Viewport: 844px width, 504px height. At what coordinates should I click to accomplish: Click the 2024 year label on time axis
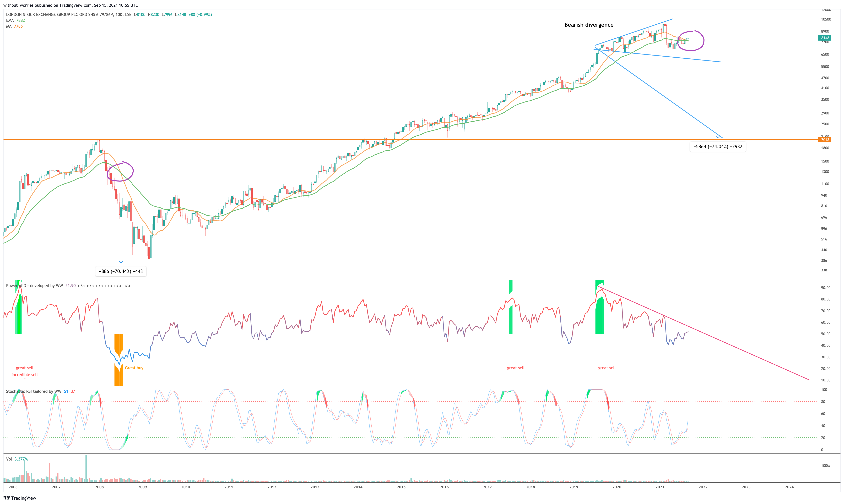(x=789, y=487)
